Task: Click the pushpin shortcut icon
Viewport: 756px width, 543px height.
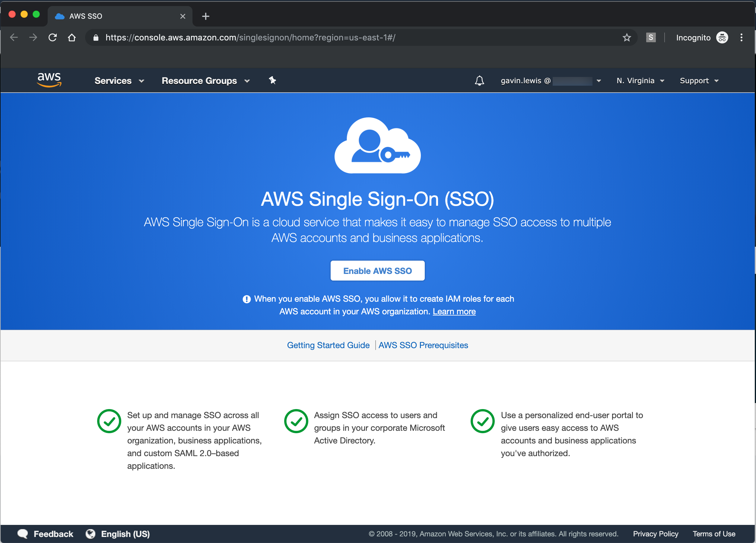Action: (272, 80)
